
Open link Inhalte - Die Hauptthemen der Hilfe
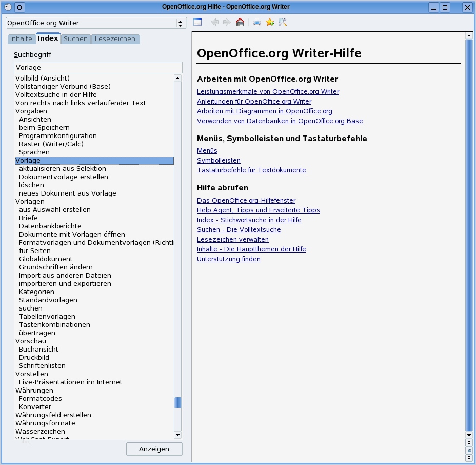point(251,249)
